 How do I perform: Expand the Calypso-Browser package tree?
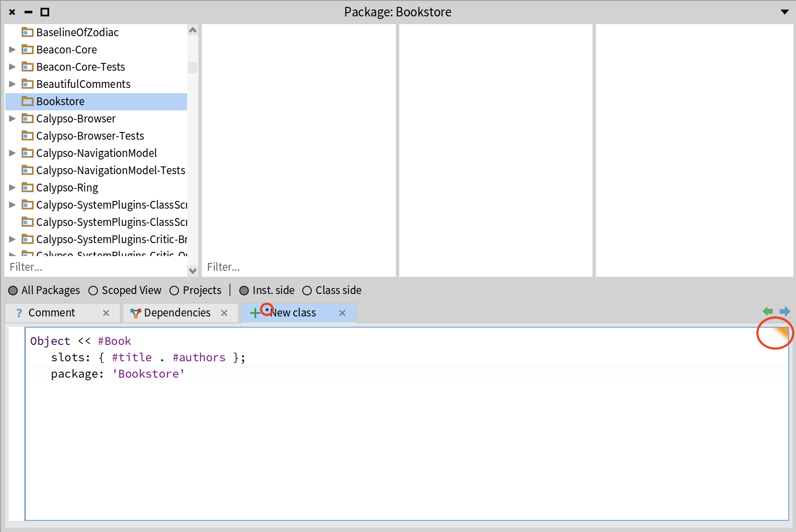pyautogui.click(x=13, y=119)
